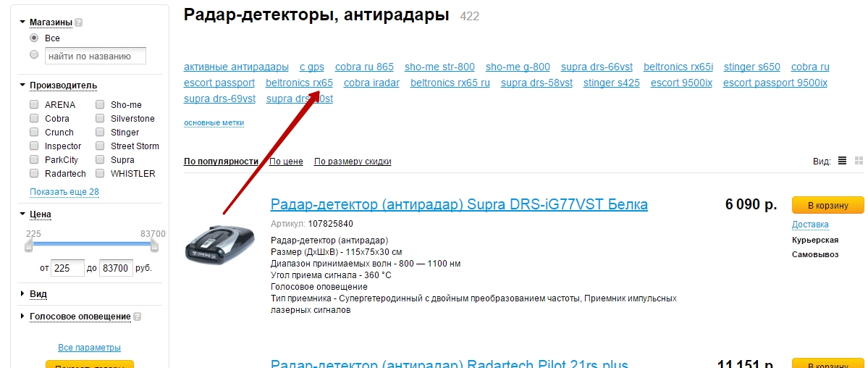
Task: Switch to grid view icon
Action: tap(859, 161)
